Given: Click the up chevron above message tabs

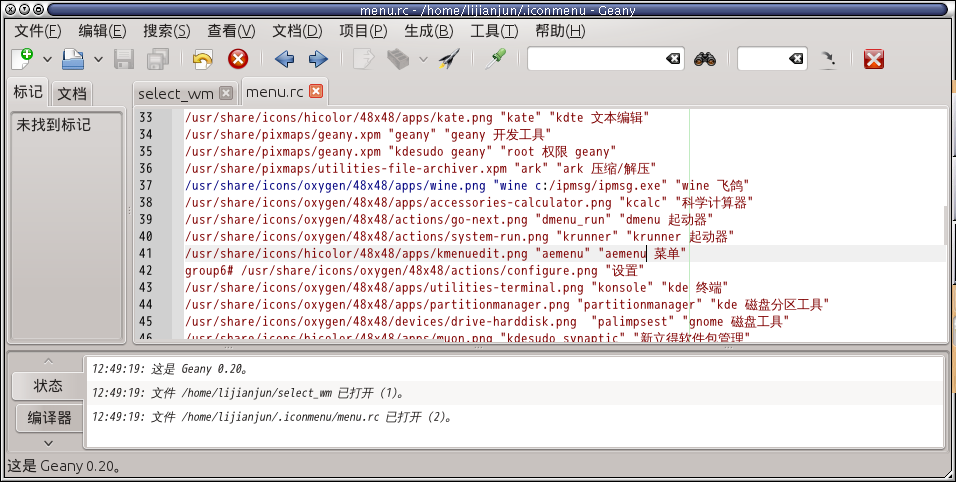Looking at the screenshot, I should coord(48,361).
